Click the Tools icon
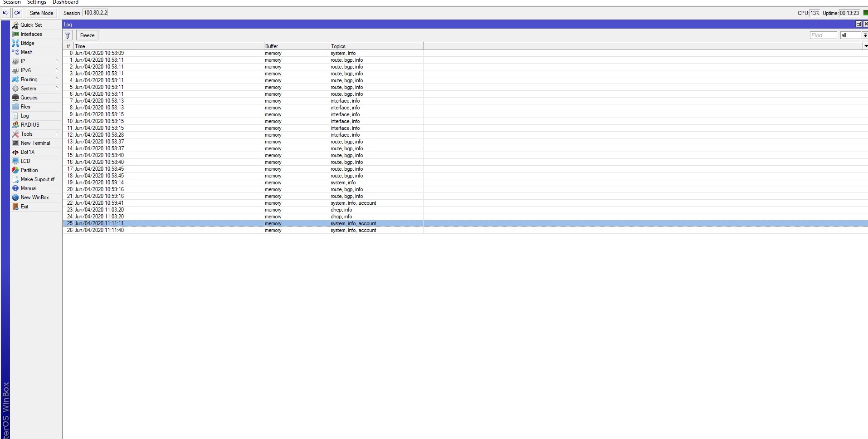Viewport: 868px width, 439px height. pos(15,134)
